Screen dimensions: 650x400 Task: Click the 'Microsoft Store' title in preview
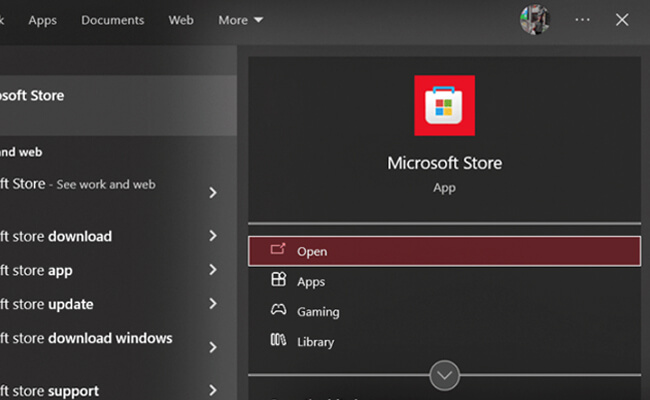click(x=444, y=163)
